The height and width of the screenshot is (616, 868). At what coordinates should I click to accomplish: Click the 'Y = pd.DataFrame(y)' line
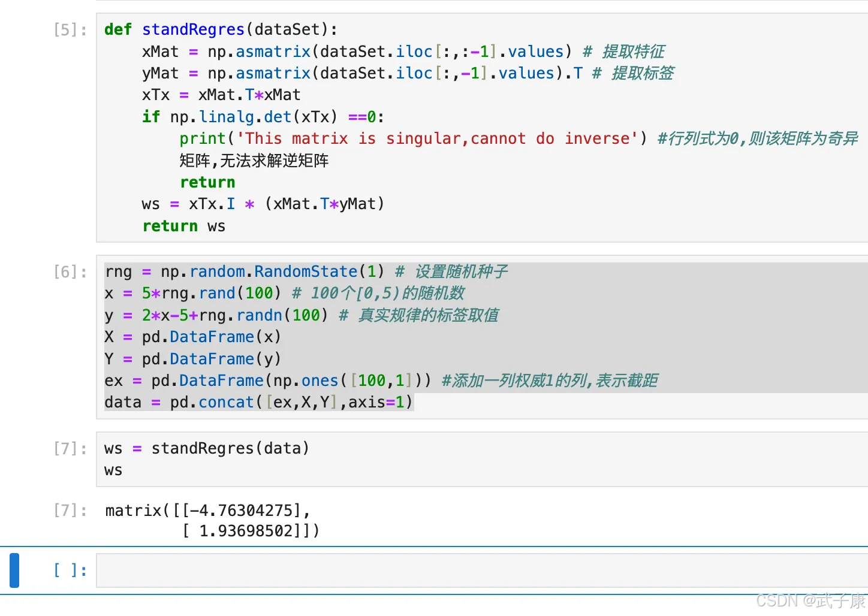[192, 359]
